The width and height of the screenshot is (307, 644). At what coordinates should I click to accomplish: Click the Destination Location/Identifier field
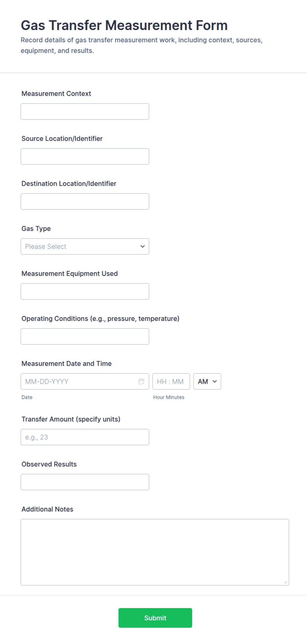point(85,201)
